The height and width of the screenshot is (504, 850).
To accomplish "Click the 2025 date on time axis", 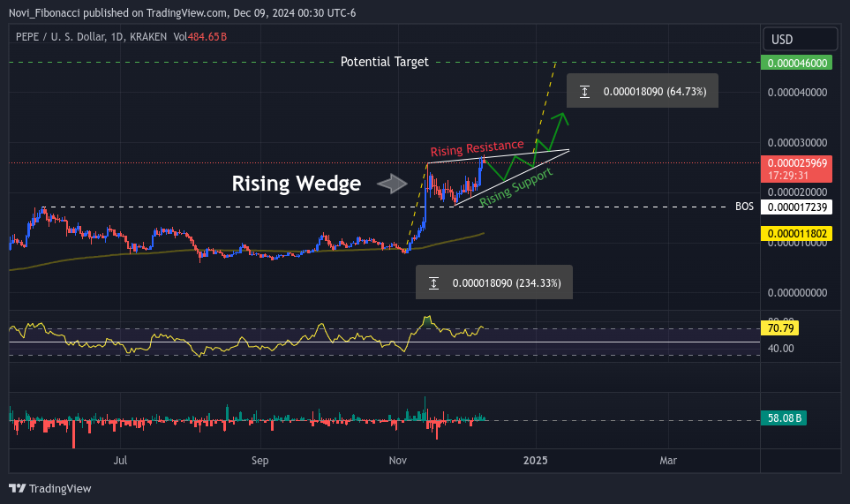I will (535, 460).
